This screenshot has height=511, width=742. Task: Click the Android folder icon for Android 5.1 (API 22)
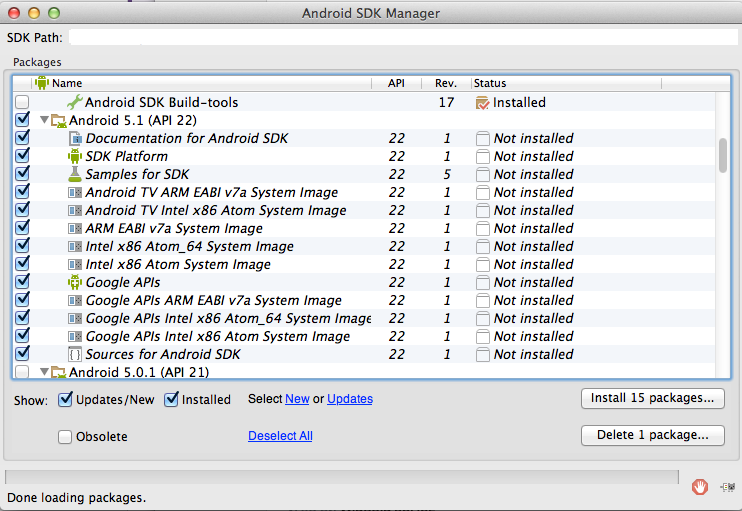59,121
